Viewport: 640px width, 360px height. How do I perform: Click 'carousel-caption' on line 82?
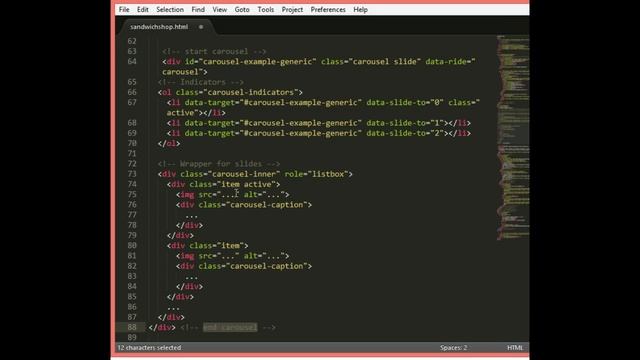click(267, 266)
